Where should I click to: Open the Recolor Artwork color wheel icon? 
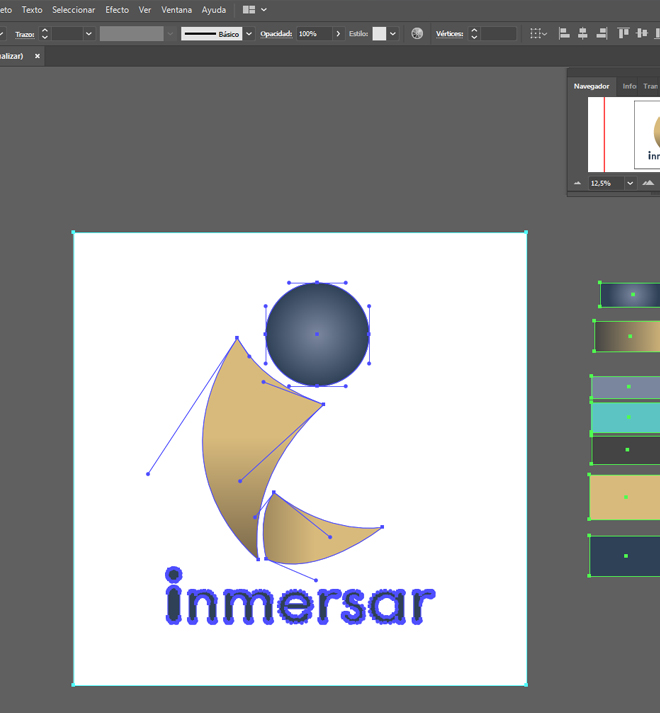point(417,33)
